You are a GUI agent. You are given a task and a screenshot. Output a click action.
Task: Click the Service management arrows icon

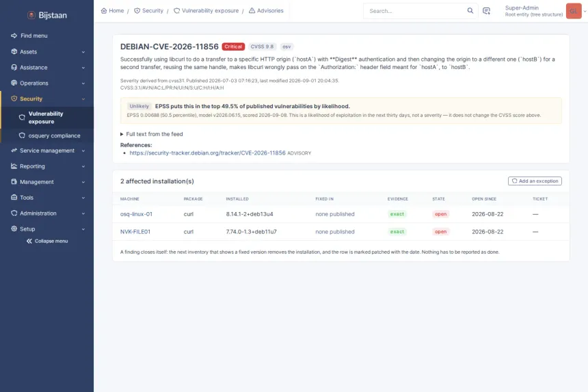point(14,151)
